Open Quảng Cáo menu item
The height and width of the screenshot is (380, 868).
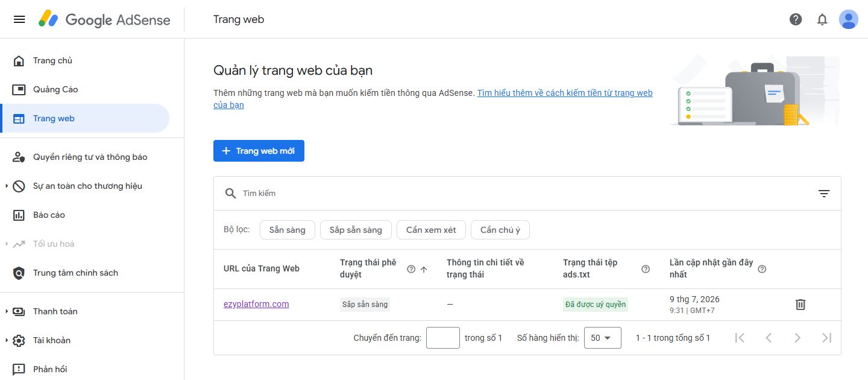click(85, 89)
